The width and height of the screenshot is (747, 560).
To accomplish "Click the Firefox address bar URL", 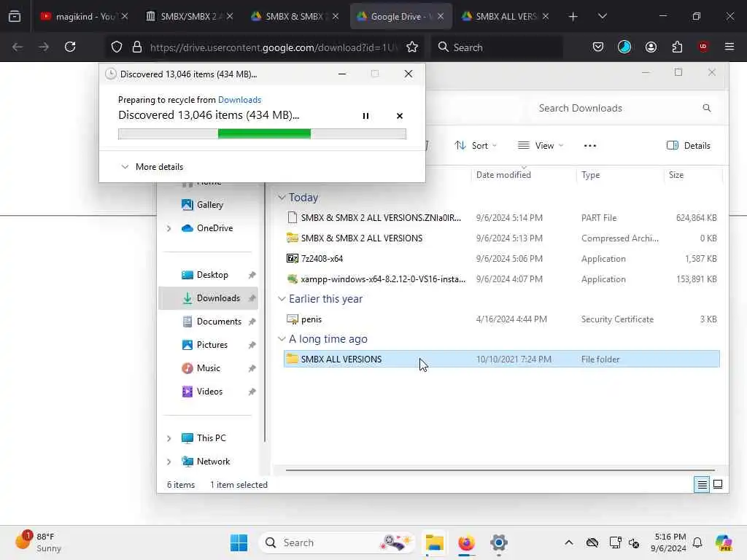I will tap(273, 47).
